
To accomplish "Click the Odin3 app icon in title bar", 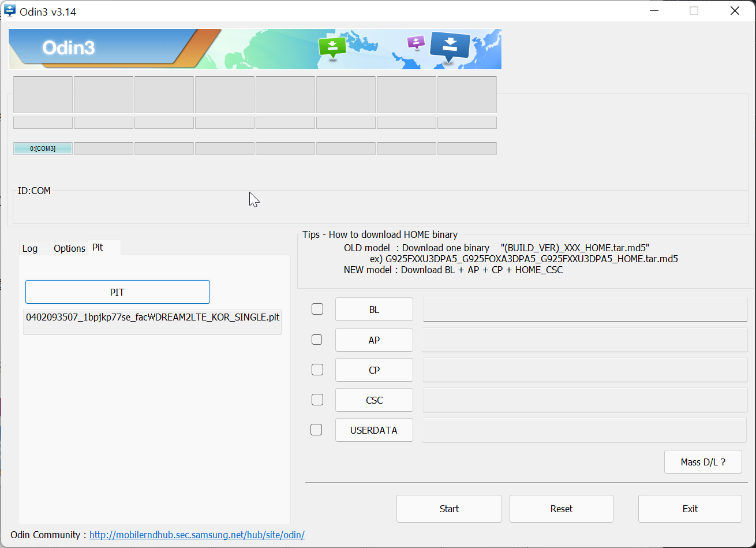I will (x=10, y=11).
